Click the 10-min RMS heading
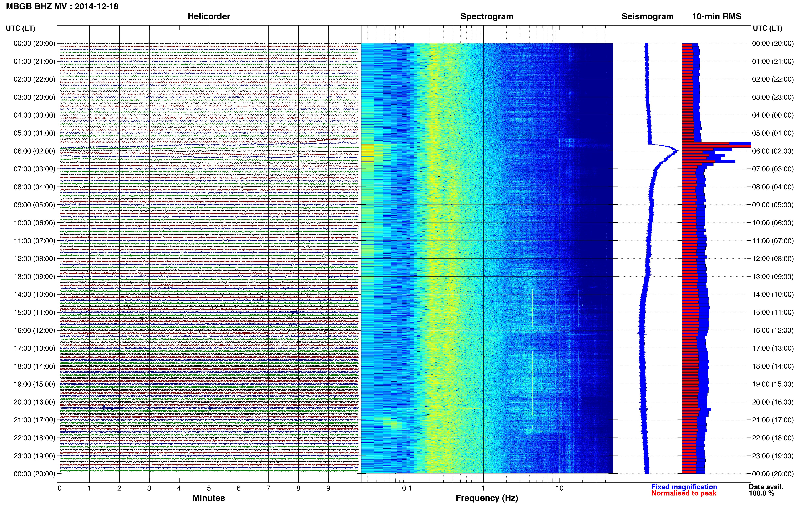Screen dimensions: 812x508 coord(717,16)
